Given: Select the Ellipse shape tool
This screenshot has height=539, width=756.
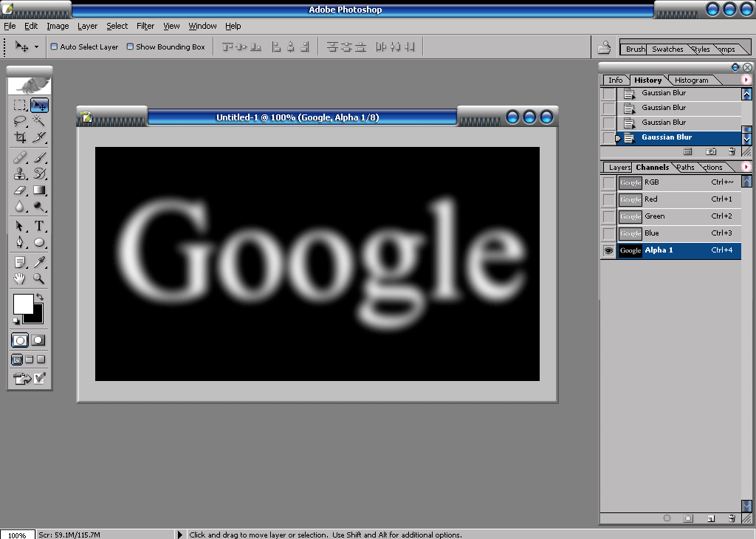Looking at the screenshot, I should coord(39,242).
